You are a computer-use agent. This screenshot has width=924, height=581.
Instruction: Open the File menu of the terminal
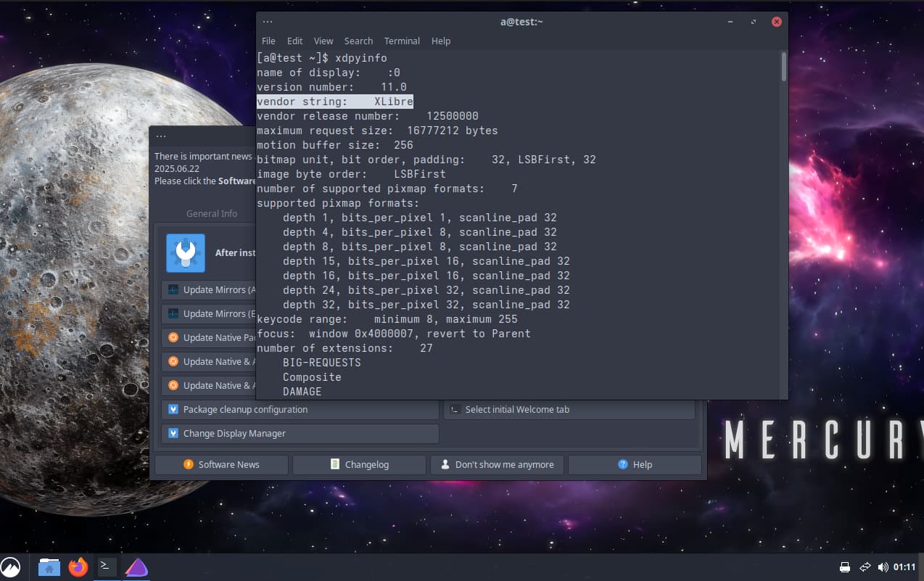pos(268,41)
